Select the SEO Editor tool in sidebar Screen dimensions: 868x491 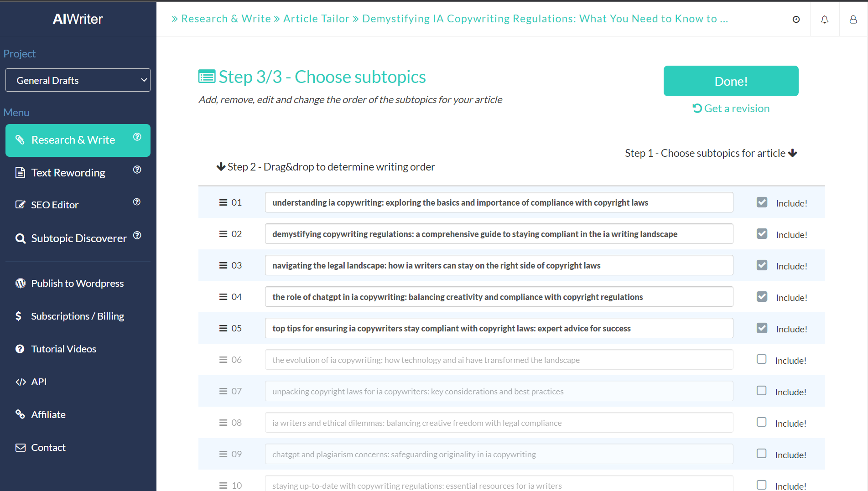[x=54, y=205]
